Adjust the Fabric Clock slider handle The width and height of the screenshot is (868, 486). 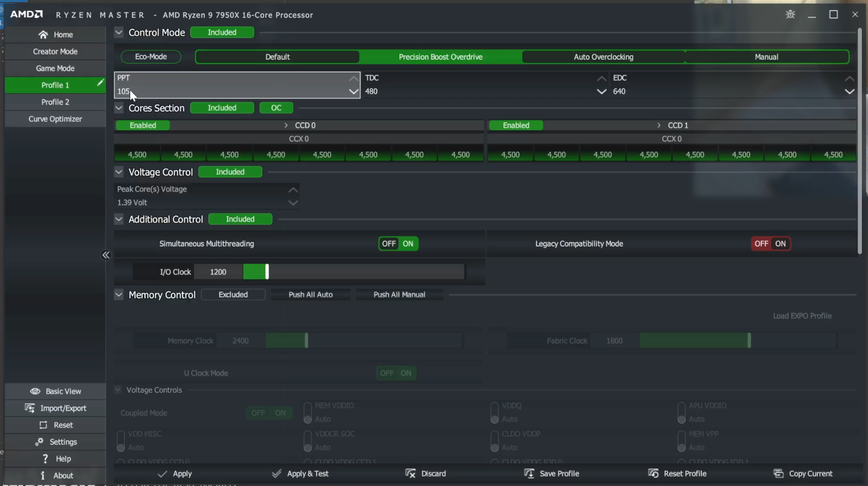[x=749, y=340]
